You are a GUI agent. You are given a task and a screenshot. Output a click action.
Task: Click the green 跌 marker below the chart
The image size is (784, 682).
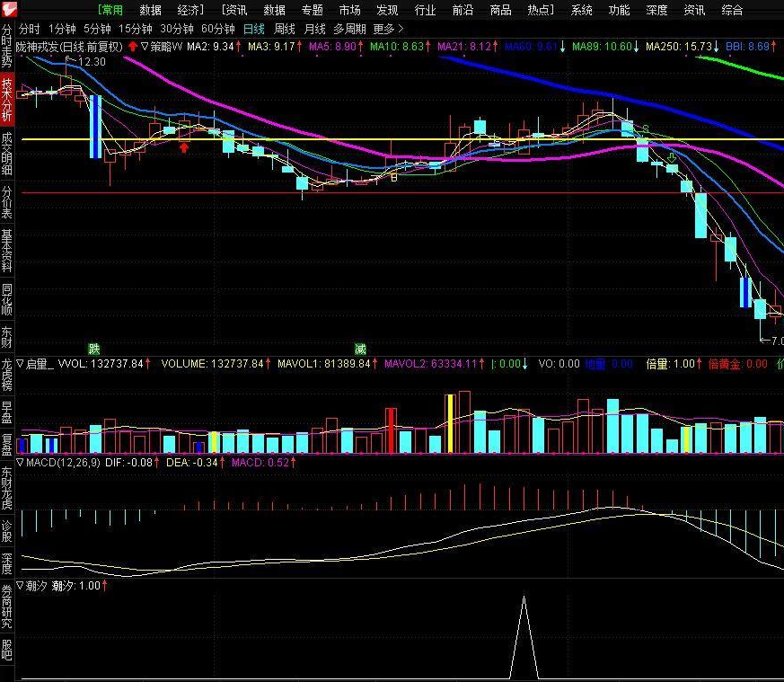pyautogui.click(x=93, y=349)
